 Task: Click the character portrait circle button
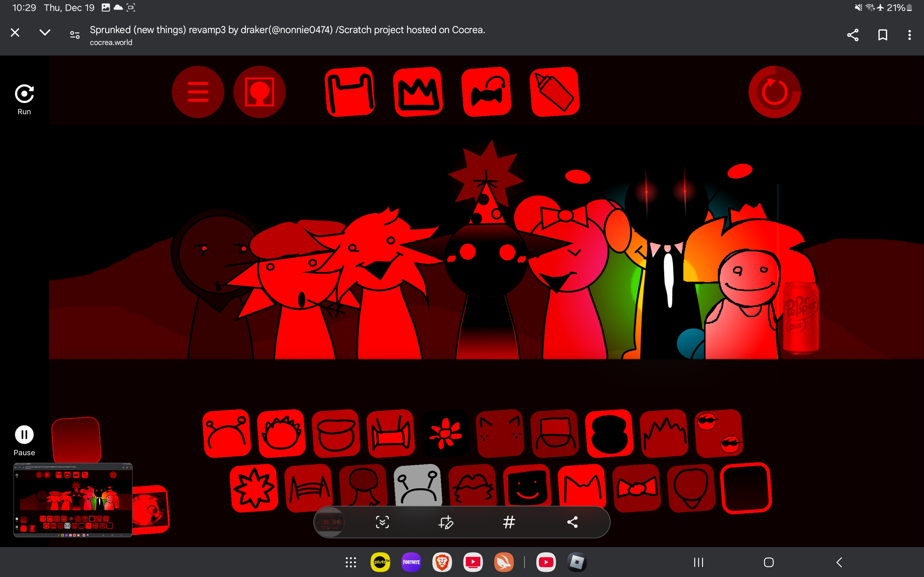coord(259,92)
